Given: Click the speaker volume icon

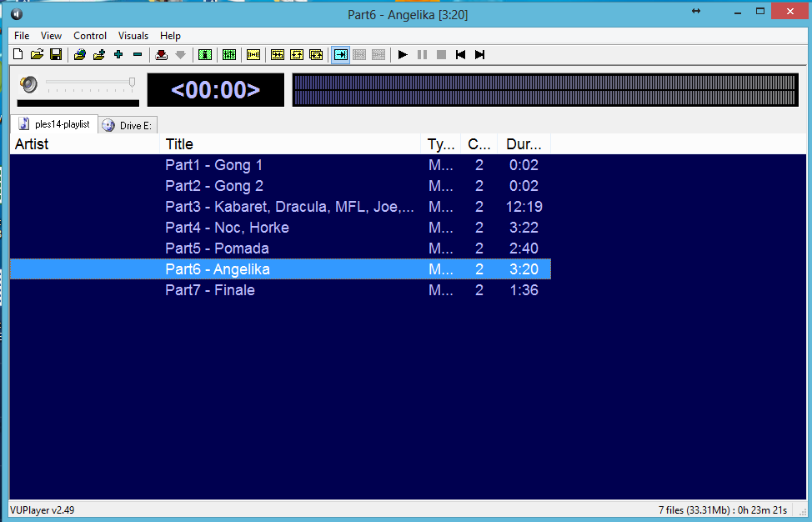Looking at the screenshot, I should (29, 84).
